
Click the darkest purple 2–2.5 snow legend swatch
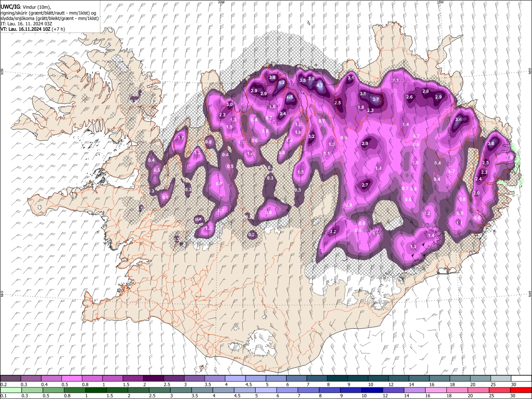(x=153, y=378)
